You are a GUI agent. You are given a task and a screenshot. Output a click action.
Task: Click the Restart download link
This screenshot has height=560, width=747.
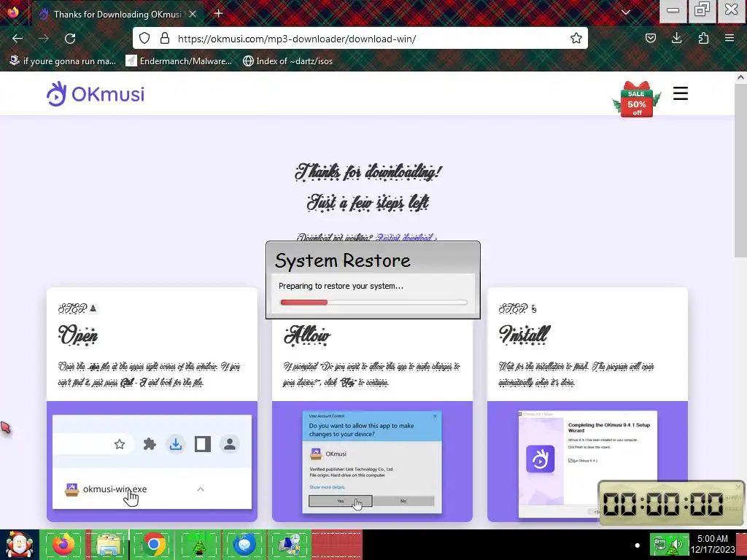point(406,237)
